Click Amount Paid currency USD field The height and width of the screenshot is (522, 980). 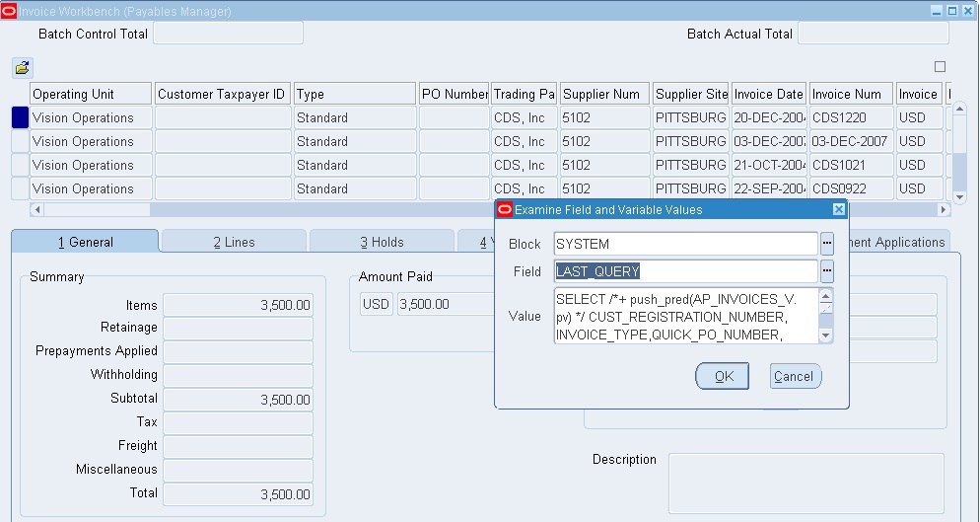point(377,304)
